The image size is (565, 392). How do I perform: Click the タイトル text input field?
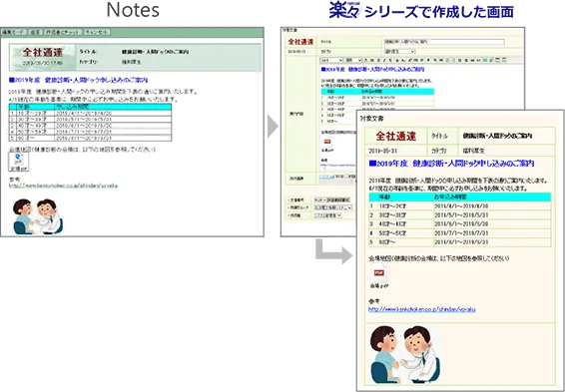443,42
